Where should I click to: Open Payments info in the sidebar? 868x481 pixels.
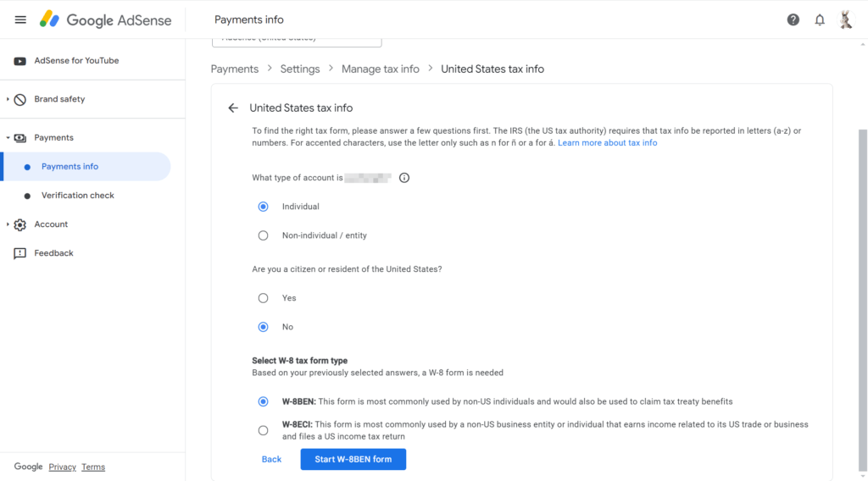click(x=86, y=167)
